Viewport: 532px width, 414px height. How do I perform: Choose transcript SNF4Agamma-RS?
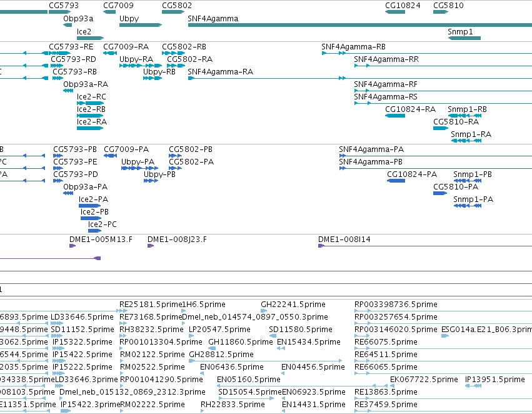(x=386, y=97)
